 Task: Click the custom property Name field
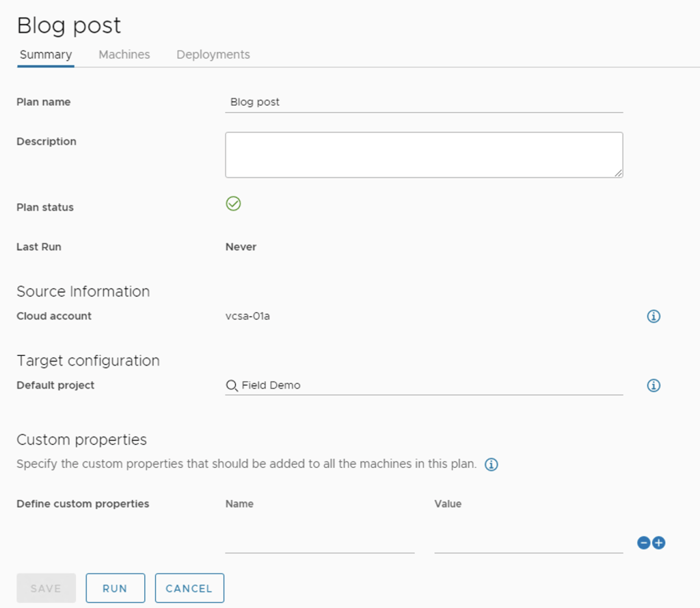tap(320, 542)
